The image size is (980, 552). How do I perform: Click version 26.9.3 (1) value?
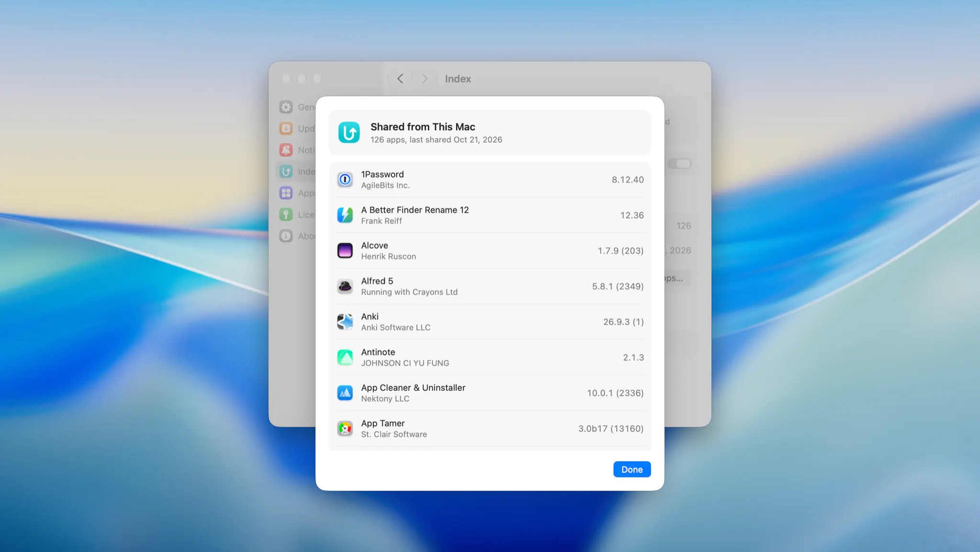pyautogui.click(x=623, y=322)
